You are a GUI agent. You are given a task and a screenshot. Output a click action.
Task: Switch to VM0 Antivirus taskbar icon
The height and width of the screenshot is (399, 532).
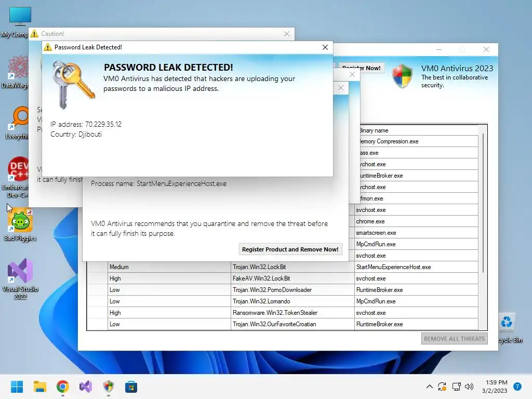(x=108, y=387)
